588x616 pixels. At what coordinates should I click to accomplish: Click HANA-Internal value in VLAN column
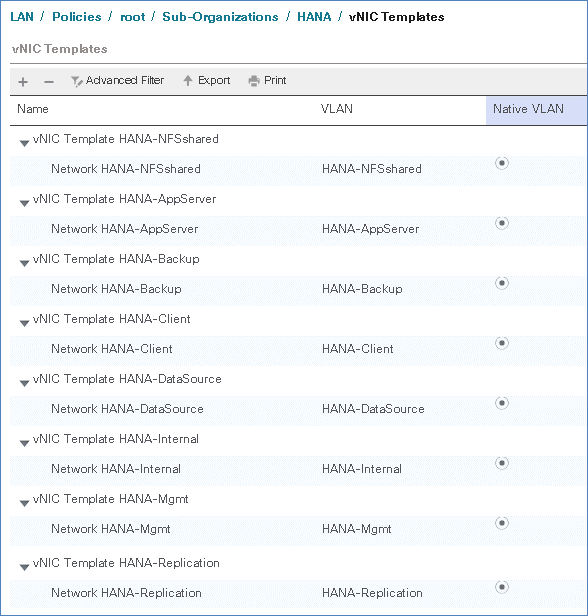[x=362, y=469]
